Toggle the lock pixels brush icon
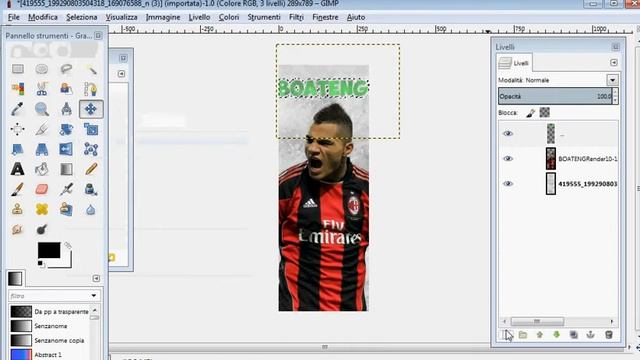The width and height of the screenshot is (640, 360). 531,113
